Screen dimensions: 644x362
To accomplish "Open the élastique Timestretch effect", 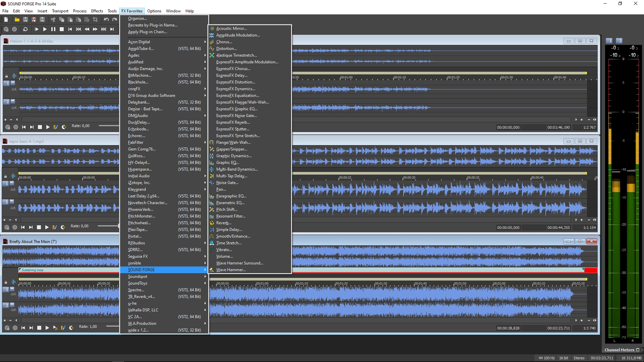I will (x=250, y=55).
